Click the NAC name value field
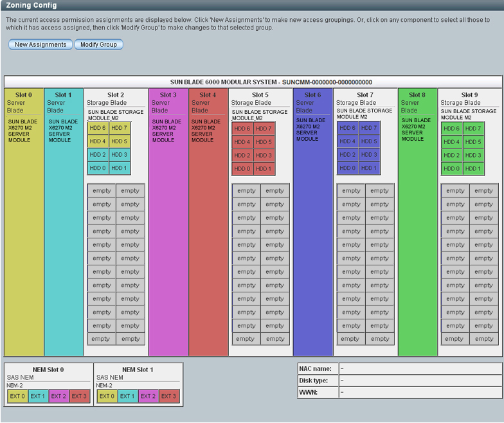The height and width of the screenshot is (423, 504). coord(420,369)
